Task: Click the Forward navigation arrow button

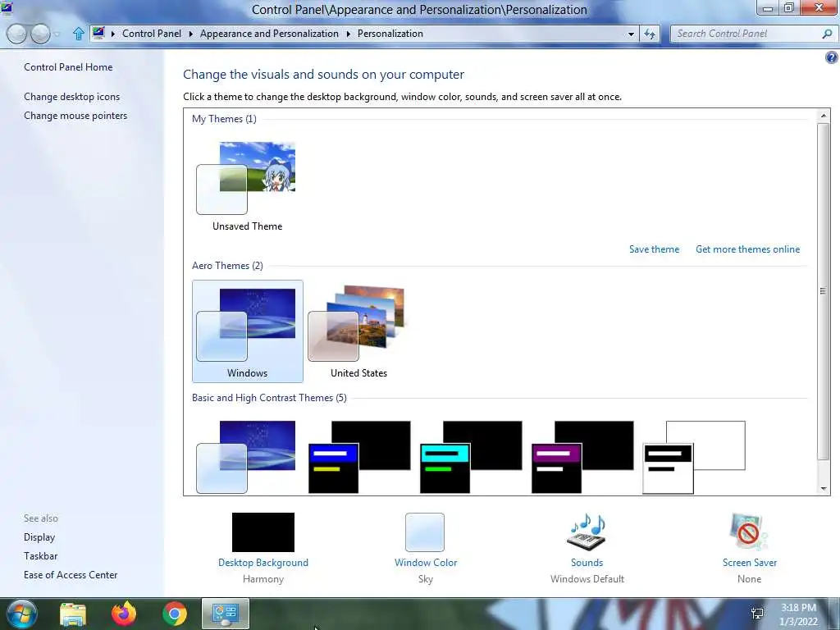Action: (x=41, y=34)
